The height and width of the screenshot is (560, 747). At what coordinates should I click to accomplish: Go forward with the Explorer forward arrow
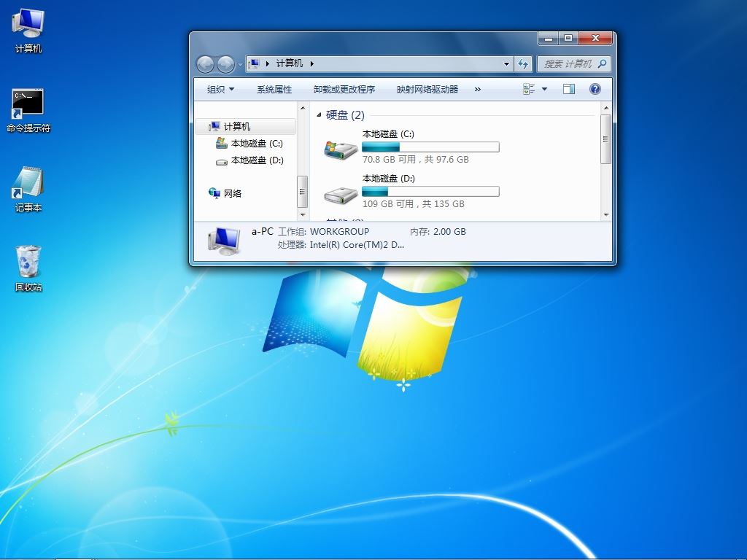pos(225,64)
